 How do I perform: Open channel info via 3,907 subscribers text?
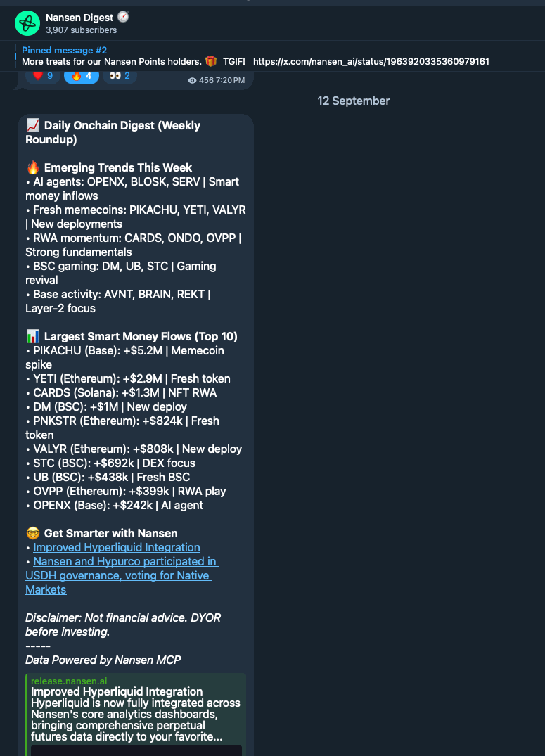coord(81,30)
